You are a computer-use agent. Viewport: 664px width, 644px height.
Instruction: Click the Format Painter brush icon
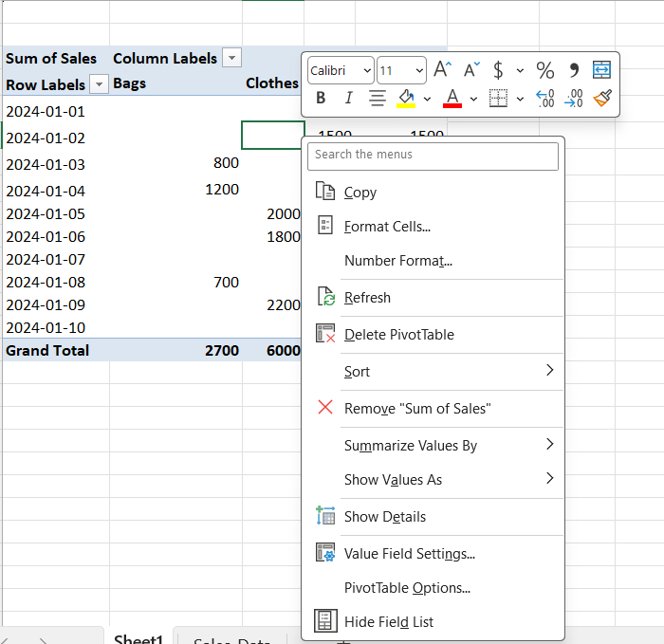click(601, 98)
